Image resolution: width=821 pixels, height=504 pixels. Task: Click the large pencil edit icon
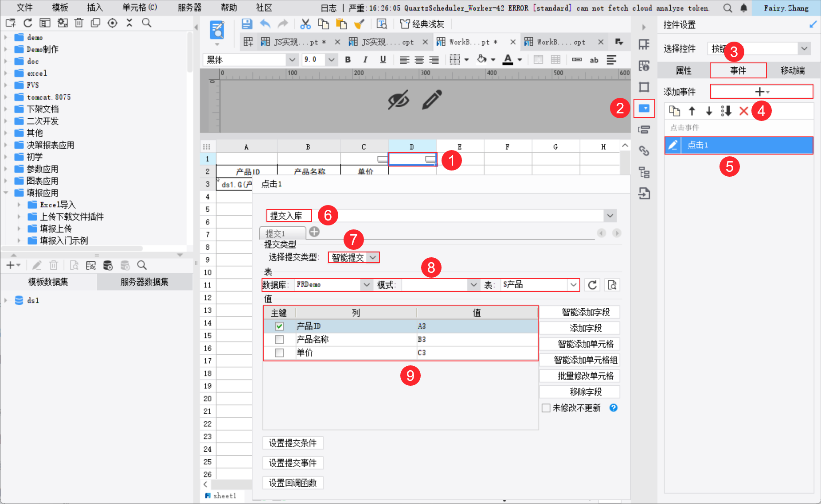pos(432,100)
